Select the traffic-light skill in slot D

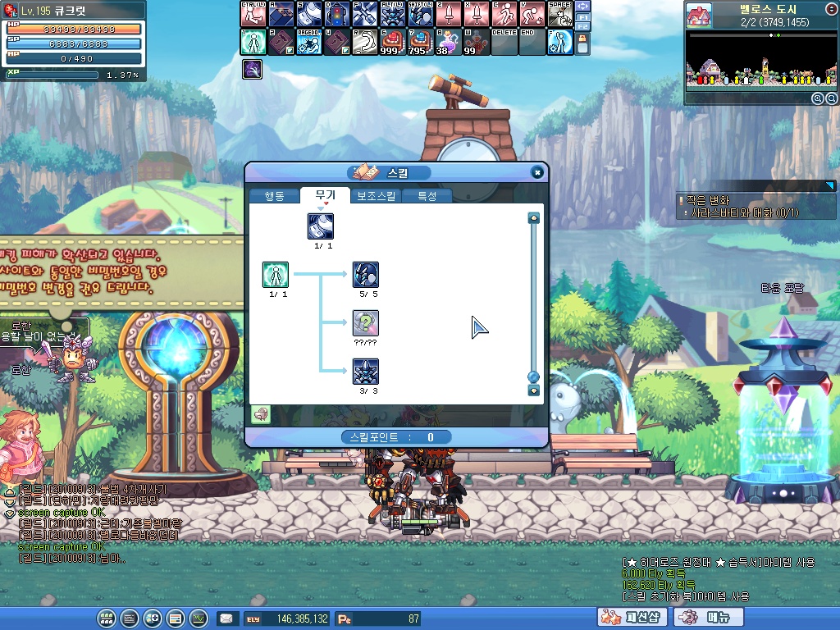pos(337,13)
